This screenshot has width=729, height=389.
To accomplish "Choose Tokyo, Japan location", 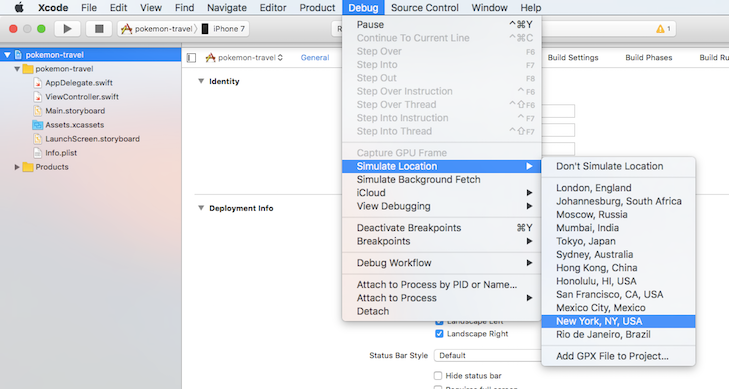I will tap(618, 241).
